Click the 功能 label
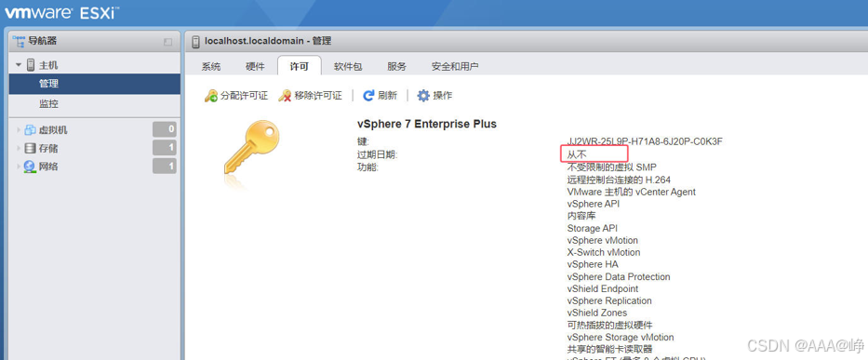Image resolution: width=868 pixels, height=360 pixels. 368,167
